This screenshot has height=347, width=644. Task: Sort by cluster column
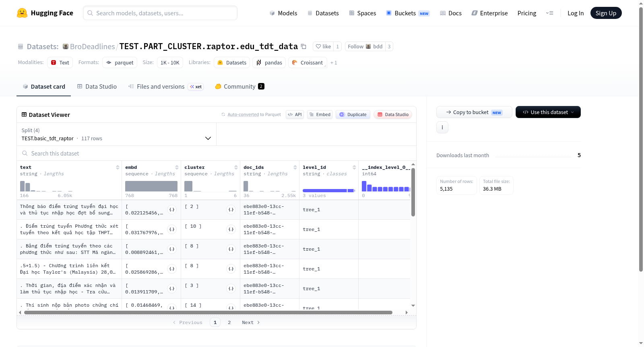point(236,167)
